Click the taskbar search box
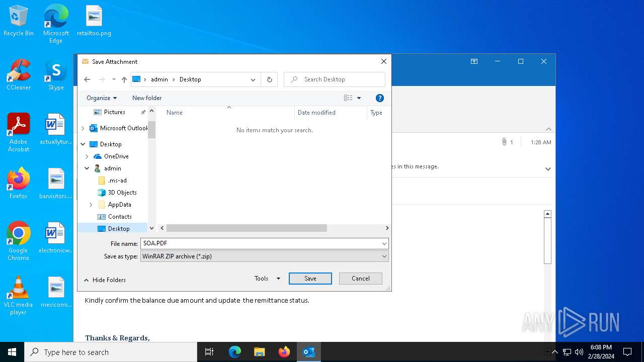644x362 pixels. click(111, 352)
